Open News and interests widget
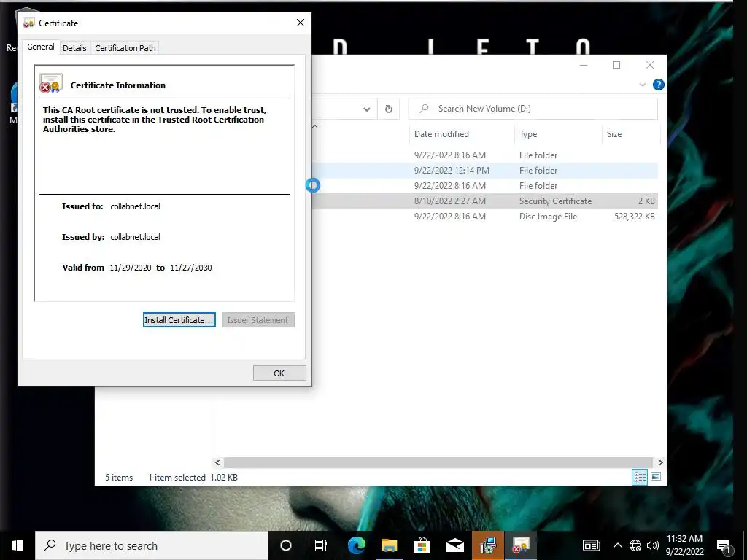The height and width of the screenshot is (560, 747). tap(591, 545)
